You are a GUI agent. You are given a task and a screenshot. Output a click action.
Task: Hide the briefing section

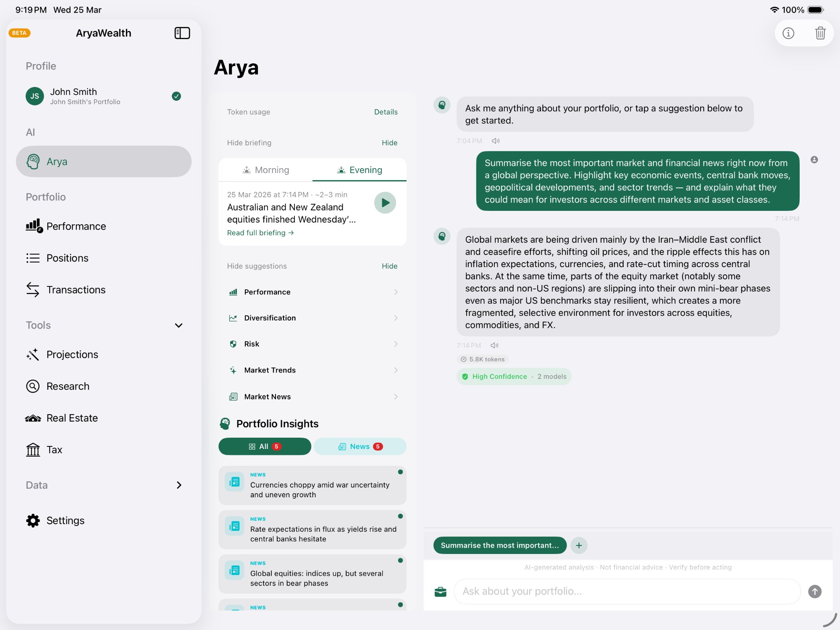click(389, 142)
